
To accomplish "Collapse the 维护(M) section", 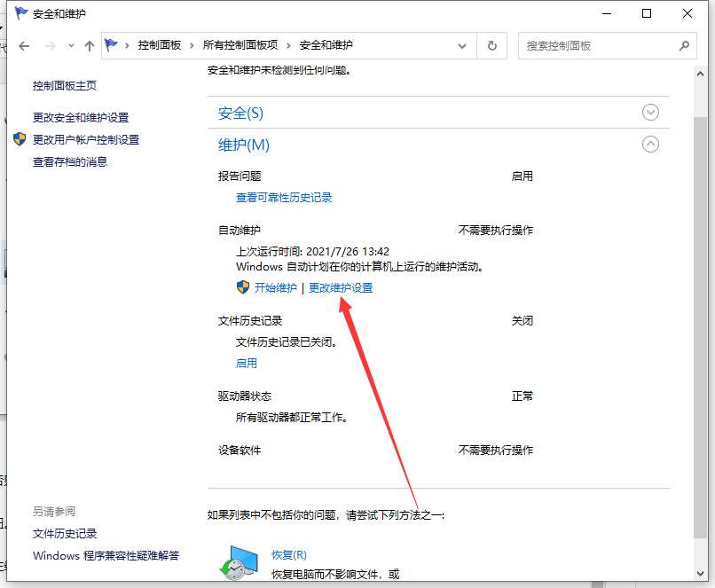I will (x=650, y=144).
